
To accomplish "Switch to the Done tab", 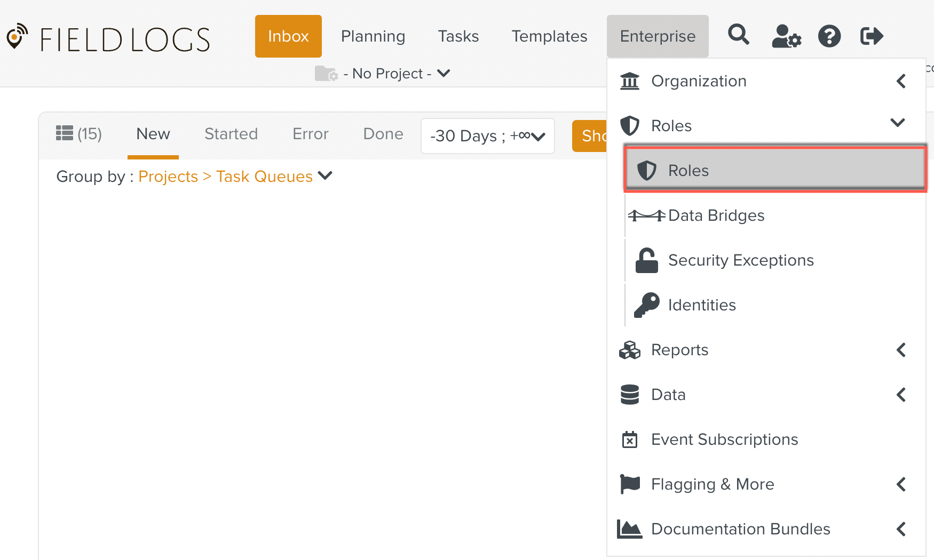I will click(383, 134).
